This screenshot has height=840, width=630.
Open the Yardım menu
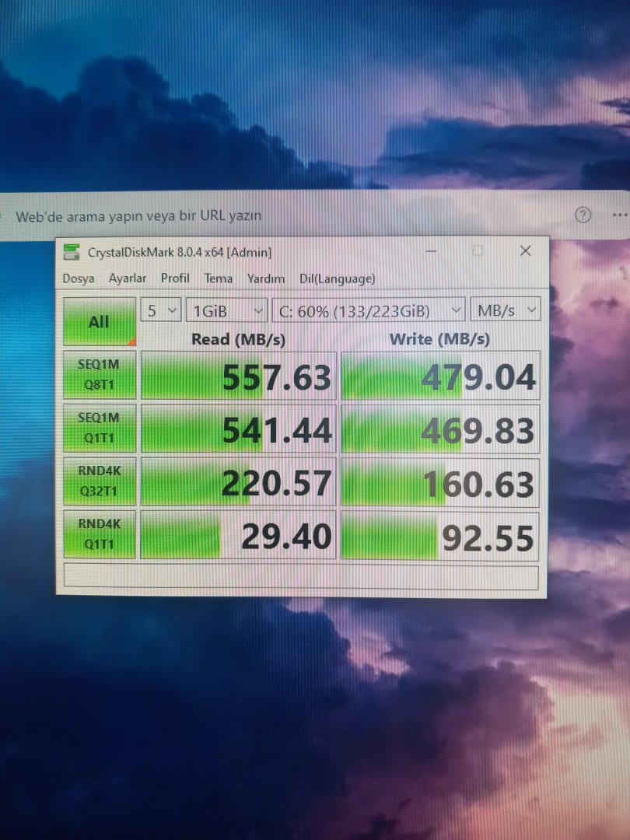pos(266,278)
